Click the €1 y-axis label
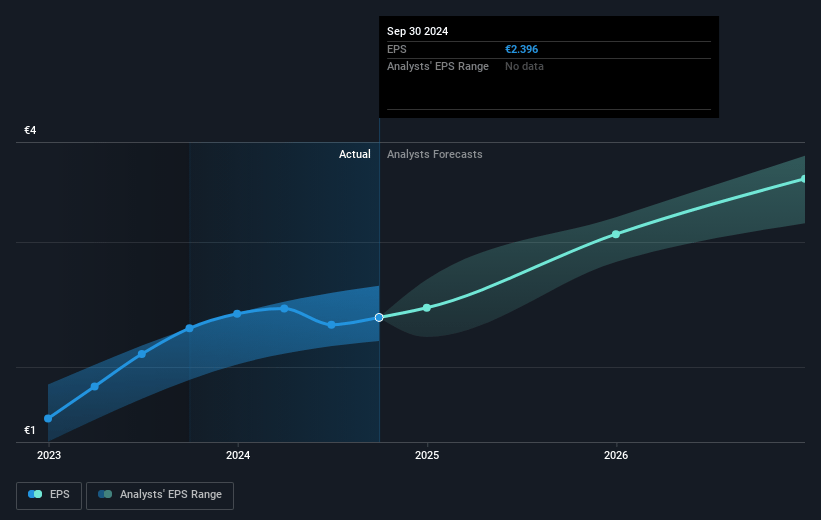This screenshot has height=520, width=821. tap(30, 430)
